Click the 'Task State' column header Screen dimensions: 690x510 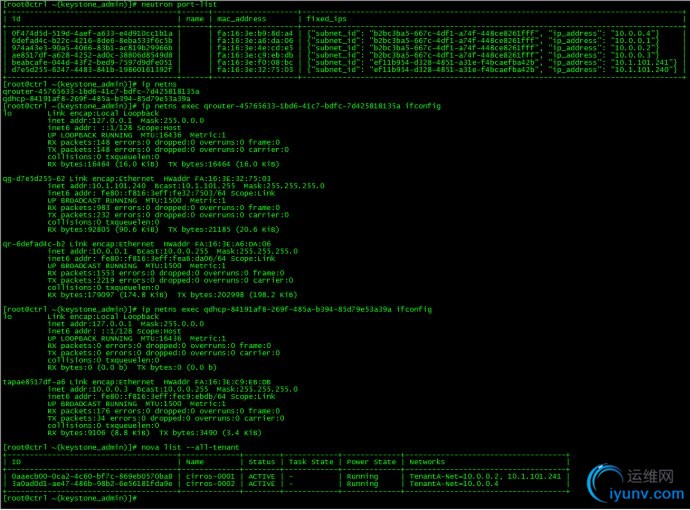pyautogui.click(x=311, y=462)
